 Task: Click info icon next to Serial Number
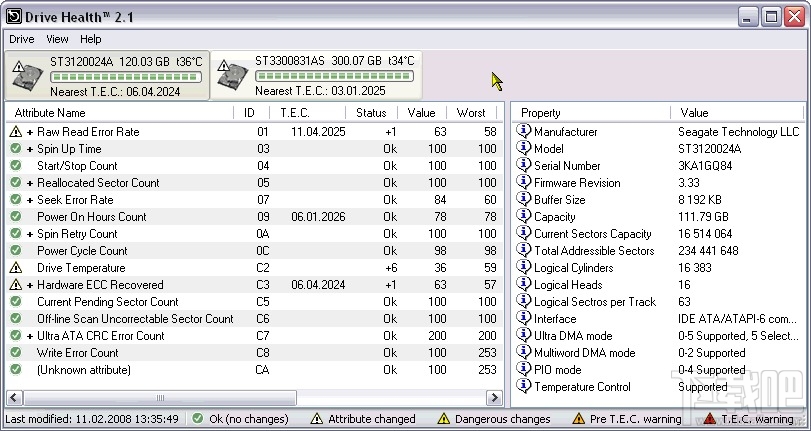pos(523,166)
